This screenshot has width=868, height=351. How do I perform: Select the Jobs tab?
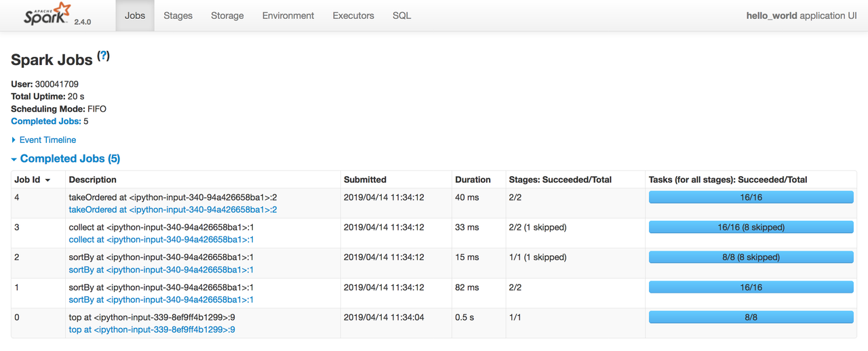tap(135, 16)
